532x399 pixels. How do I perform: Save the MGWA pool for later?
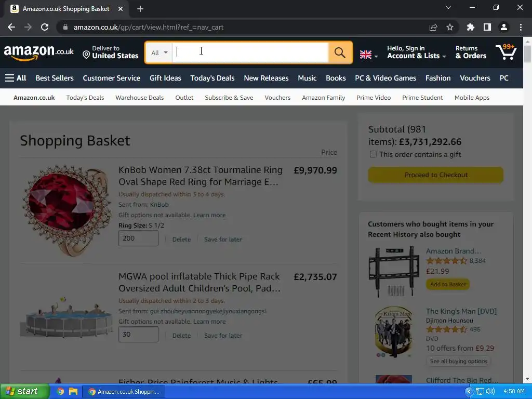(x=223, y=336)
